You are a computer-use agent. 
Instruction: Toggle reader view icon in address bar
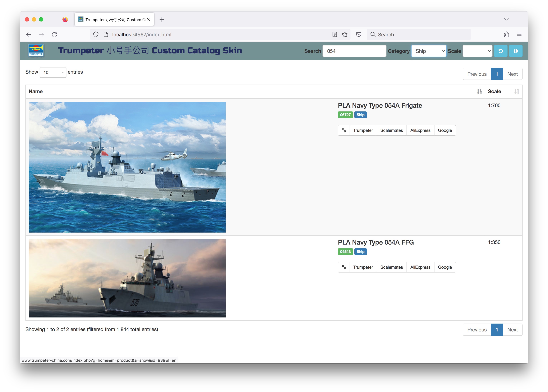point(335,35)
